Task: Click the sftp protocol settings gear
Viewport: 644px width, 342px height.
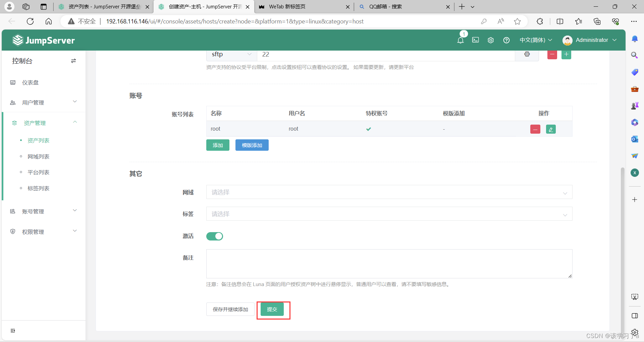Action: point(527,54)
